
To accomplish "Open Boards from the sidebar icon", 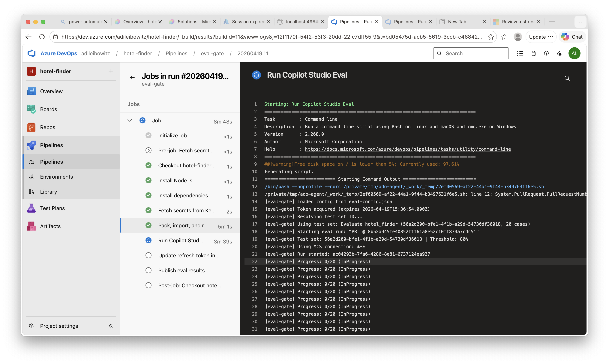I will 31,109.
